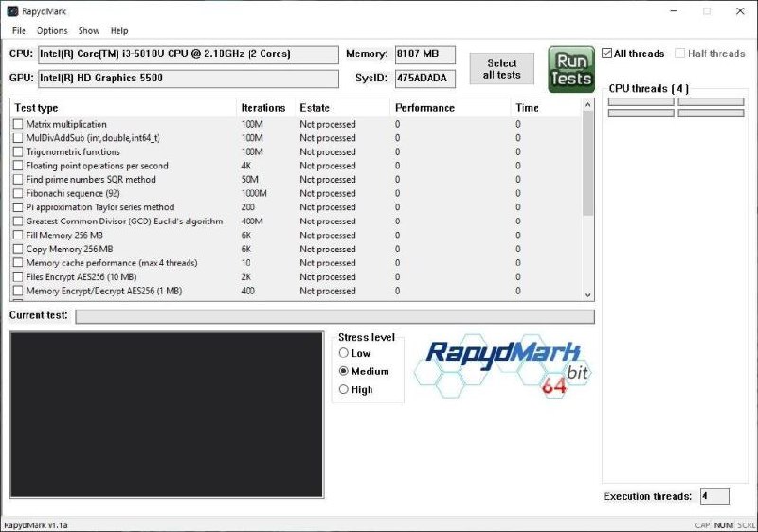Check Floating point operations per second test
The image size is (758, 532).
click(x=18, y=166)
